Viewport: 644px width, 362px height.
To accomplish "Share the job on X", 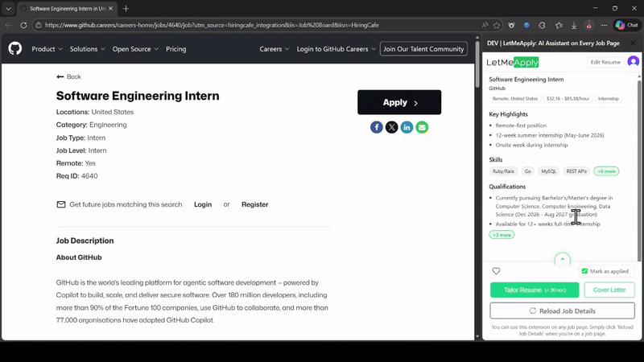I will point(391,127).
